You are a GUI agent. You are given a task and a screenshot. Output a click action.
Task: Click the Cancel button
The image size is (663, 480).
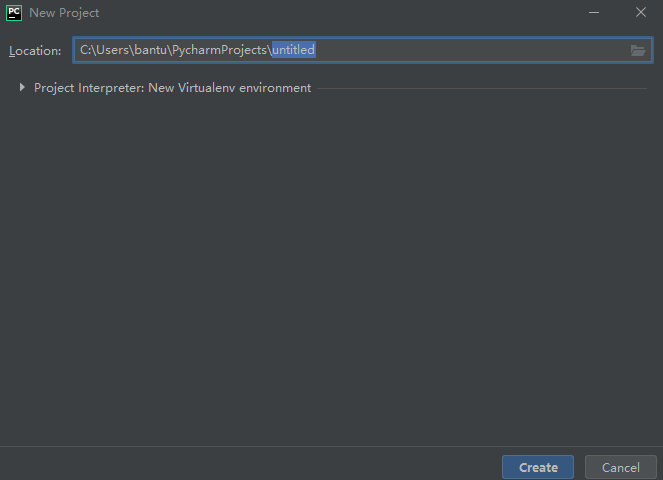pyautogui.click(x=621, y=467)
